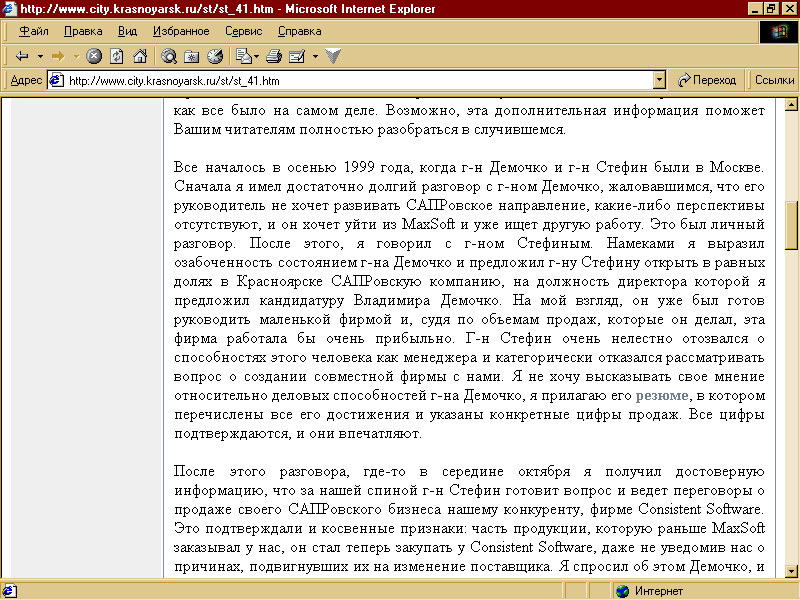Click the scrollbar up arrow
The width and height of the screenshot is (800, 600).
(791, 105)
